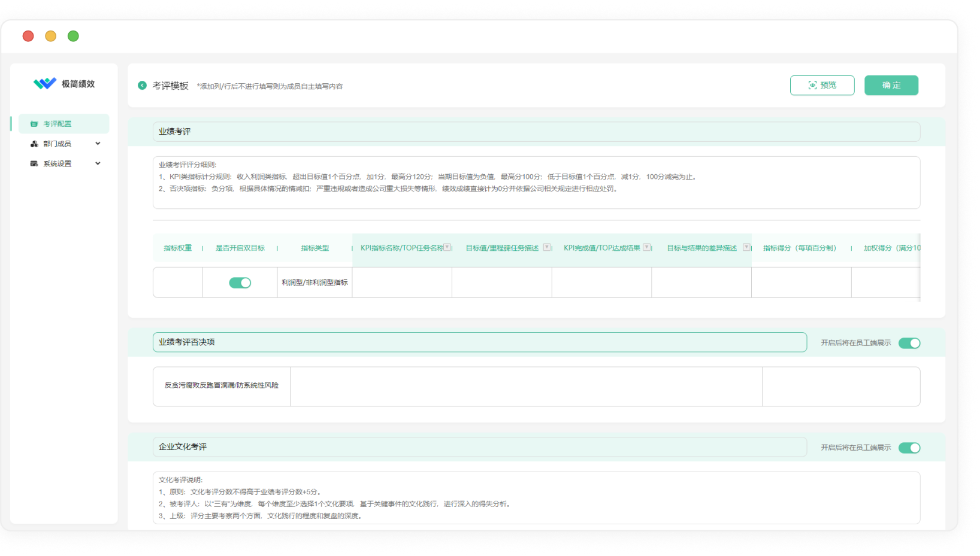Click the 企业文化考评 section title field
980x556 pixels.
[479, 447]
